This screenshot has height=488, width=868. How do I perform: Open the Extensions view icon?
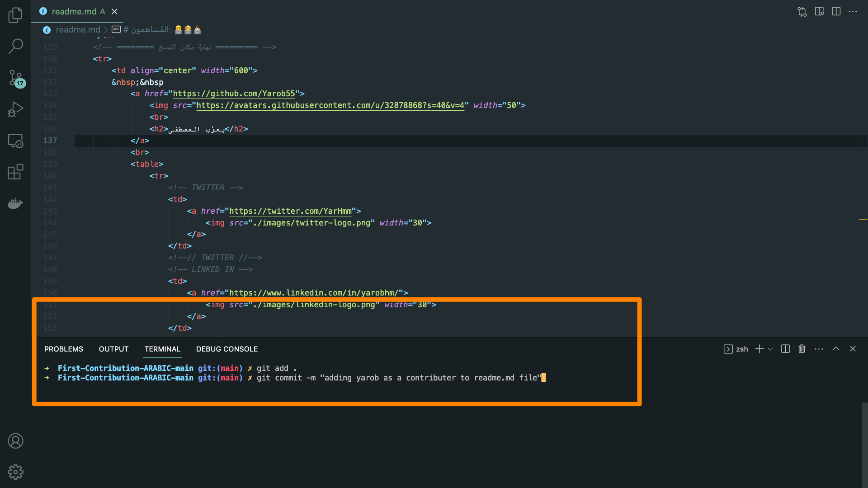coord(15,172)
